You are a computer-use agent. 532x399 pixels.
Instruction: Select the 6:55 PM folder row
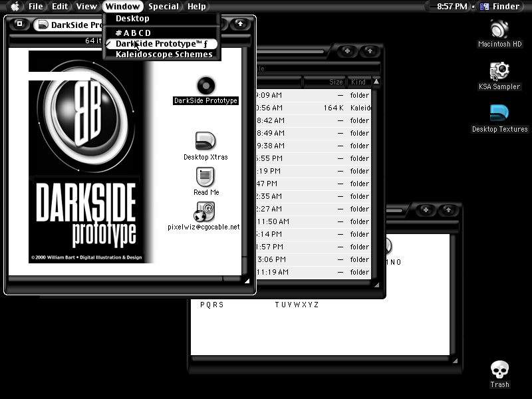pos(313,158)
